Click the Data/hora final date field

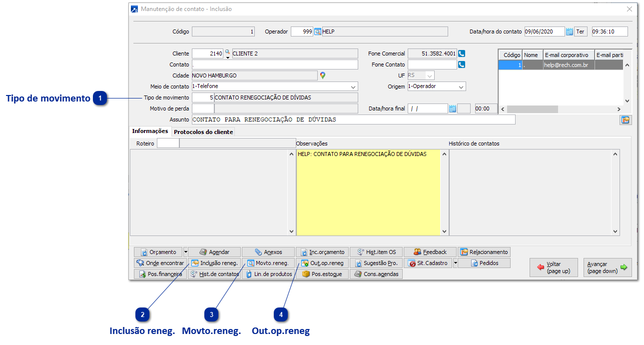pos(428,108)
